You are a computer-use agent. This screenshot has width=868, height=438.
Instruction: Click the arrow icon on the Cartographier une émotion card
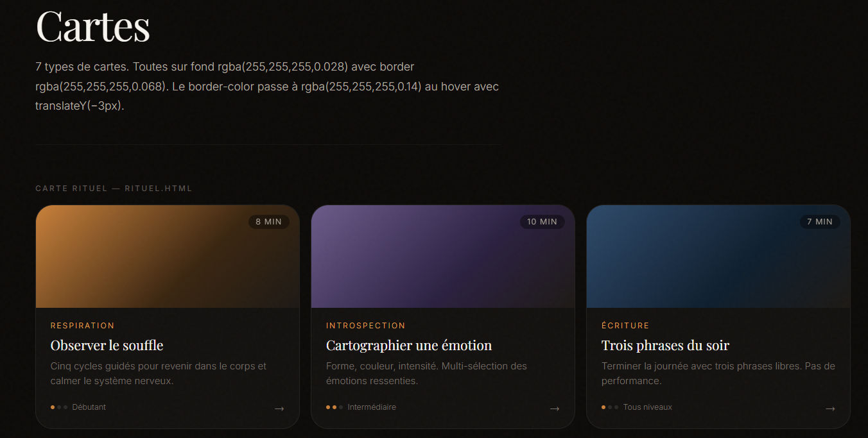(555, 409)
